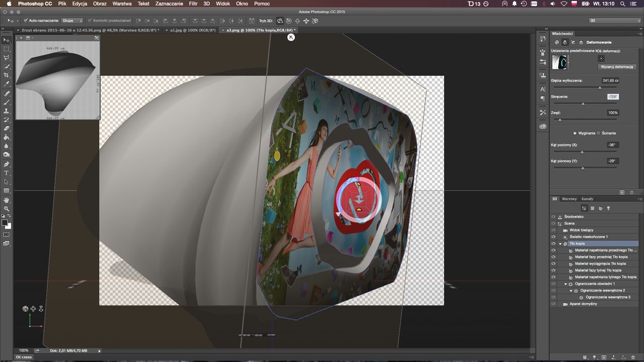Click the trash icon in the 3D panel
Viewport: 644px width, 362px height.
(633, 357)
